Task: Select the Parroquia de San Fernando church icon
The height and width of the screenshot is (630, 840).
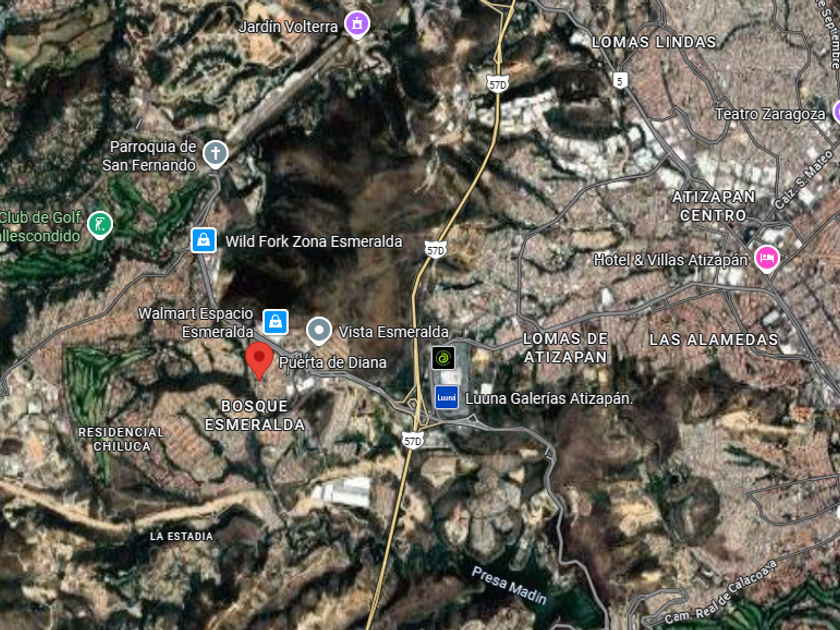Action: click(x=215, y=154)
